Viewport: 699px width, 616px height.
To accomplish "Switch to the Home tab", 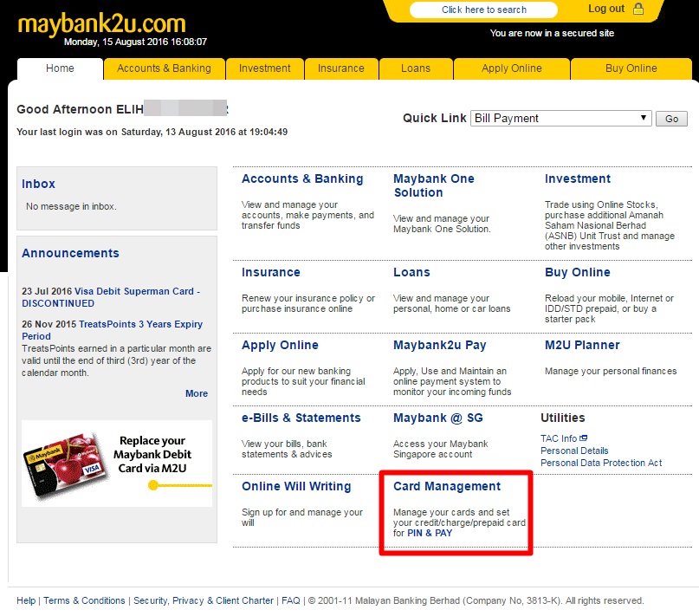I will pos(60,68).
